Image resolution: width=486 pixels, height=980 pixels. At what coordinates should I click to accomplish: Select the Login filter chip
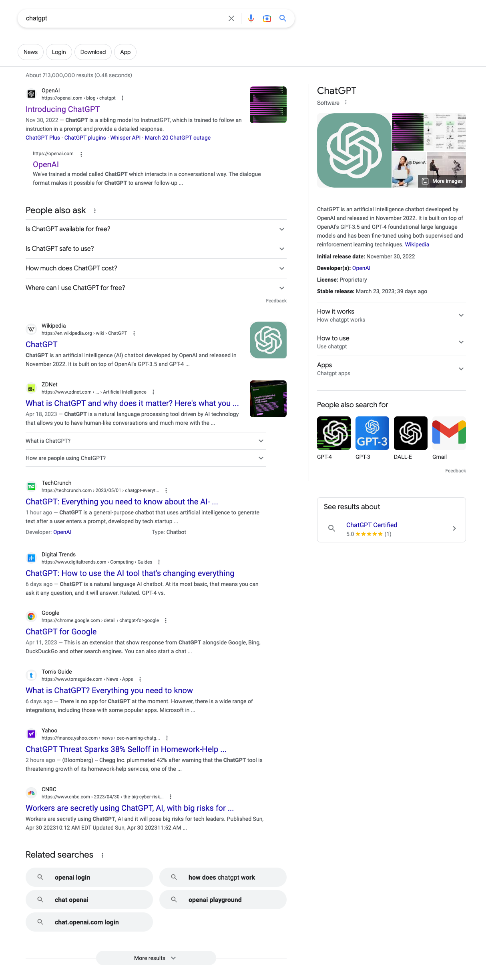point(59,52)
